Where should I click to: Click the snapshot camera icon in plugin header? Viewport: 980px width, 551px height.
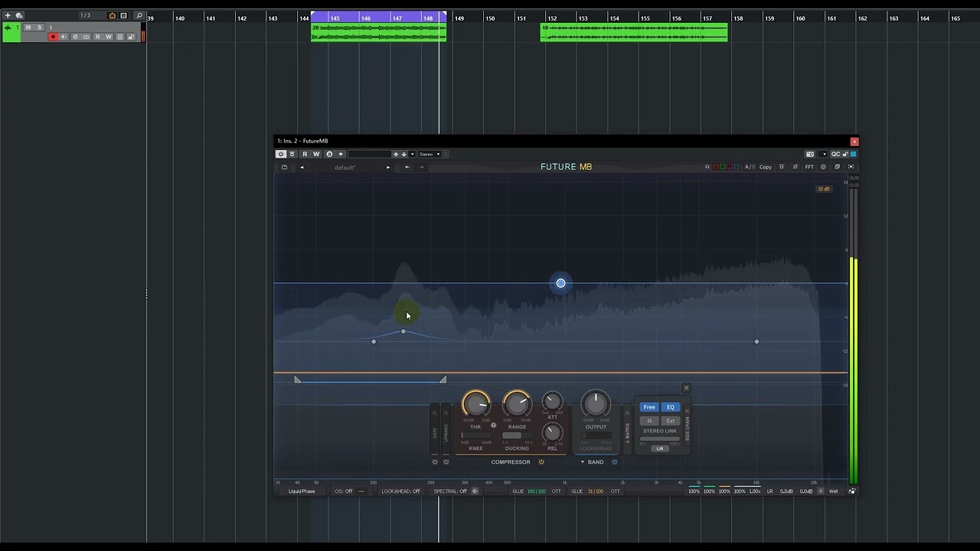click(x=810, y=154)
